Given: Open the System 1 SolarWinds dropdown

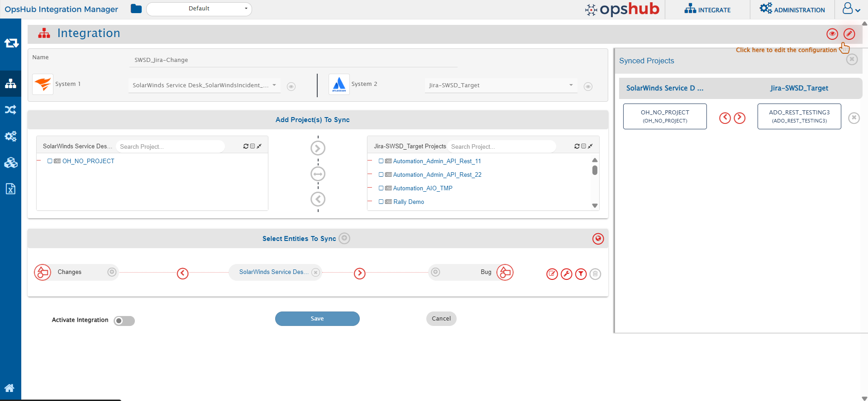Looking at the screenshot, I should coord(204,85).
